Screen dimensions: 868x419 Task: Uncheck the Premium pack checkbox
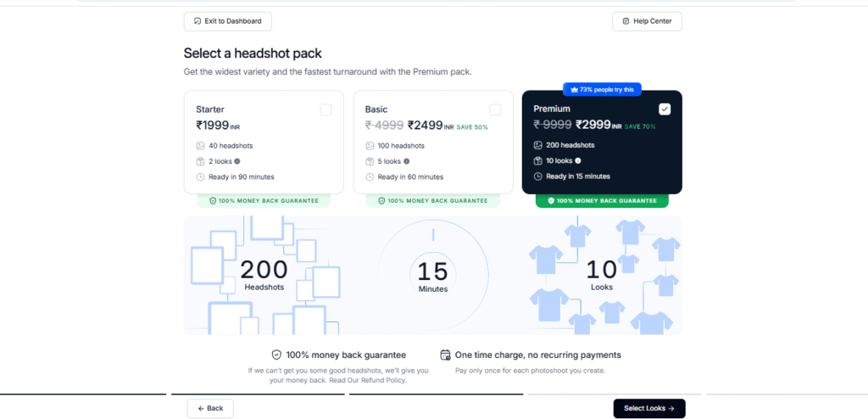tap(665, 109)
